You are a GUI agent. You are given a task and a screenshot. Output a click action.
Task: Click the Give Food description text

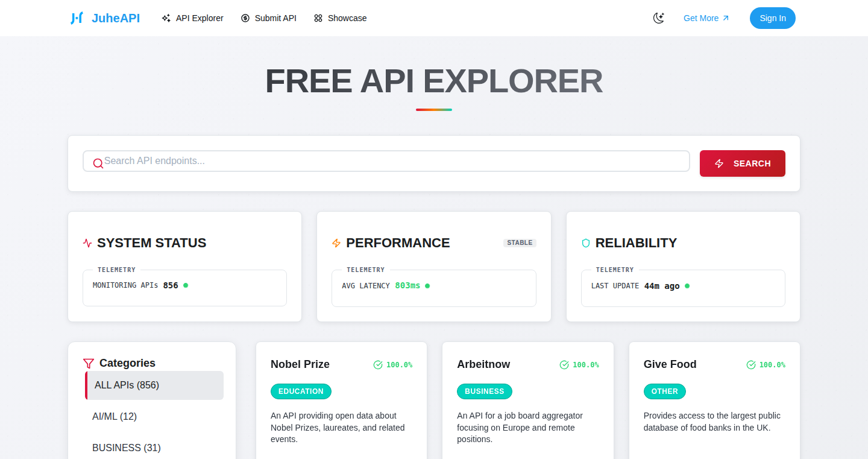click(x=712, y=422)
